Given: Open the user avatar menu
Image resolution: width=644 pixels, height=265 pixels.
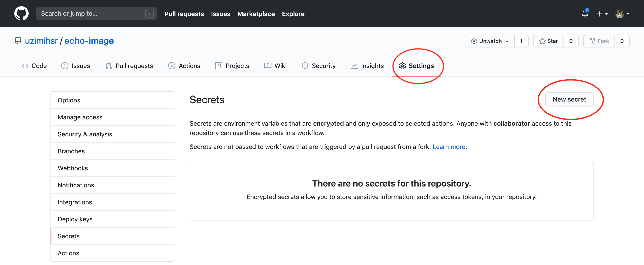Looking at the screenshot, I should [x=622, y=14].
